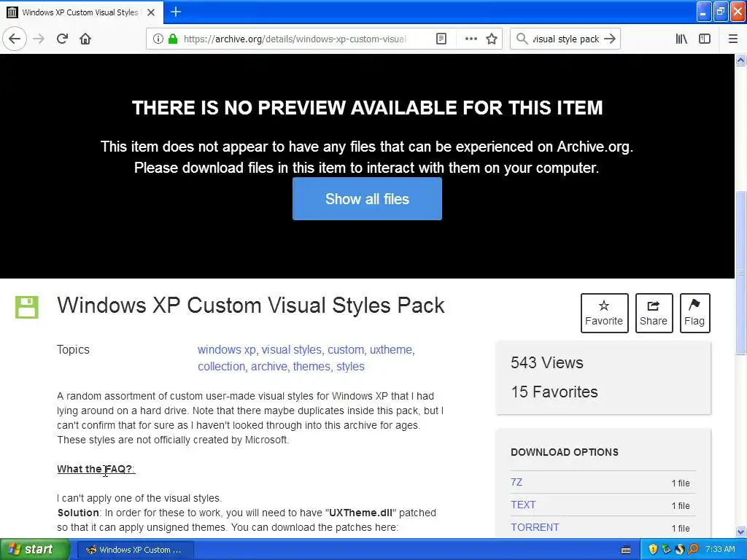Open page actions three-dots menu

tap(471, 39)
